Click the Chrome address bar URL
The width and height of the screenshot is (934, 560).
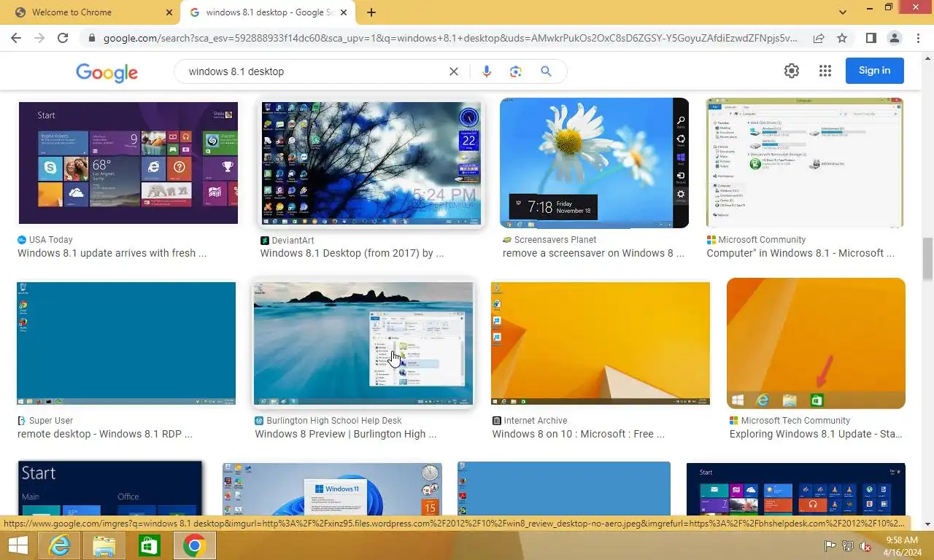450,38
